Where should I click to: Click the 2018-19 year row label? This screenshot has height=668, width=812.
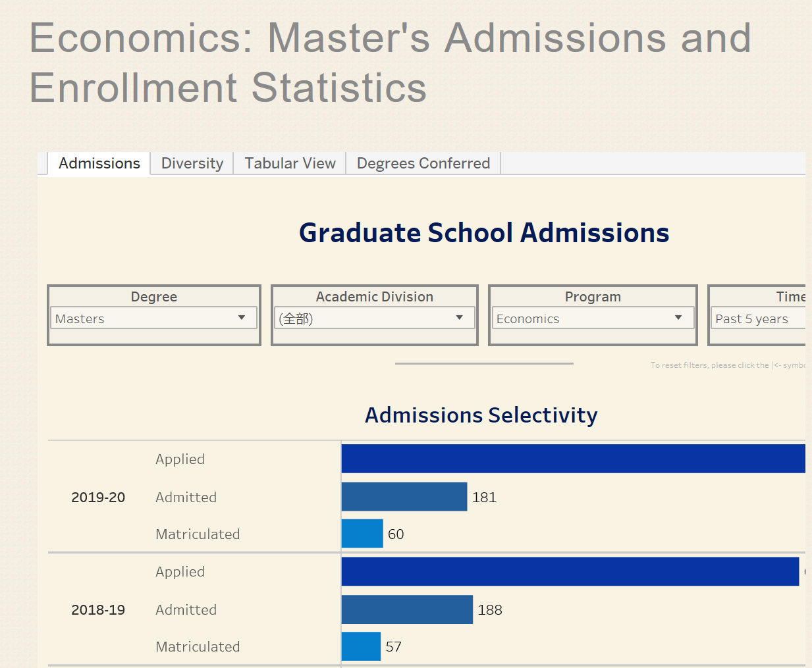tap(98, 610)
